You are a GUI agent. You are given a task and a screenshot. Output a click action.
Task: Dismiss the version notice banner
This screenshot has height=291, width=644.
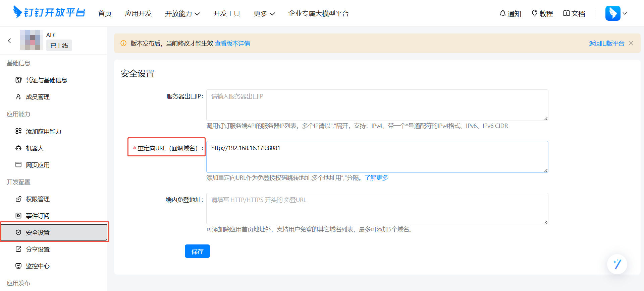tap(631, 44)
